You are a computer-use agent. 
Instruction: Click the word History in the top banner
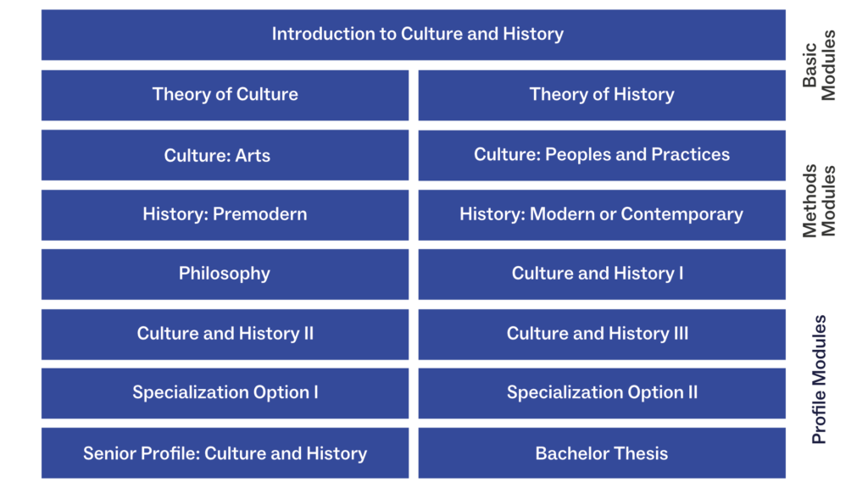coord(532,34)
